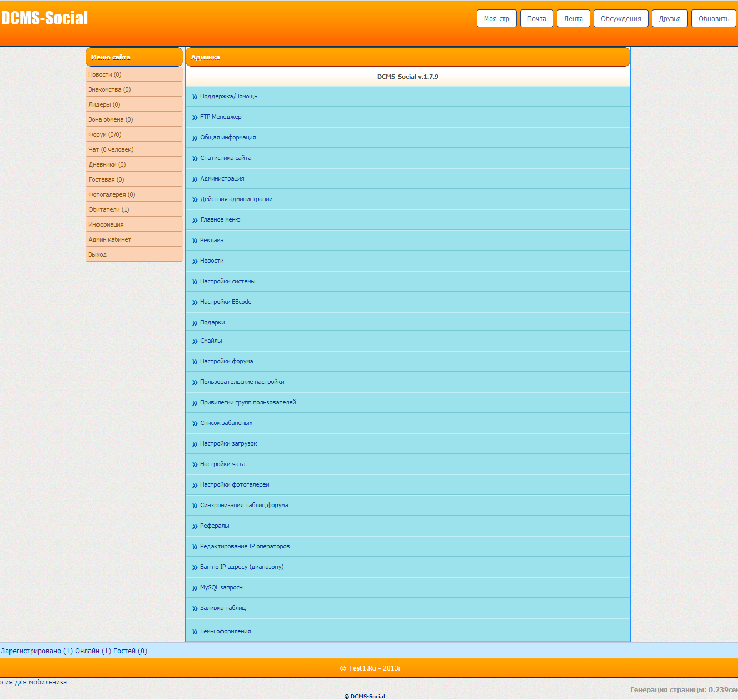Open Общая информация admin section
The width and height of the screenshot is (738, 700).
[x=228, y=137]
